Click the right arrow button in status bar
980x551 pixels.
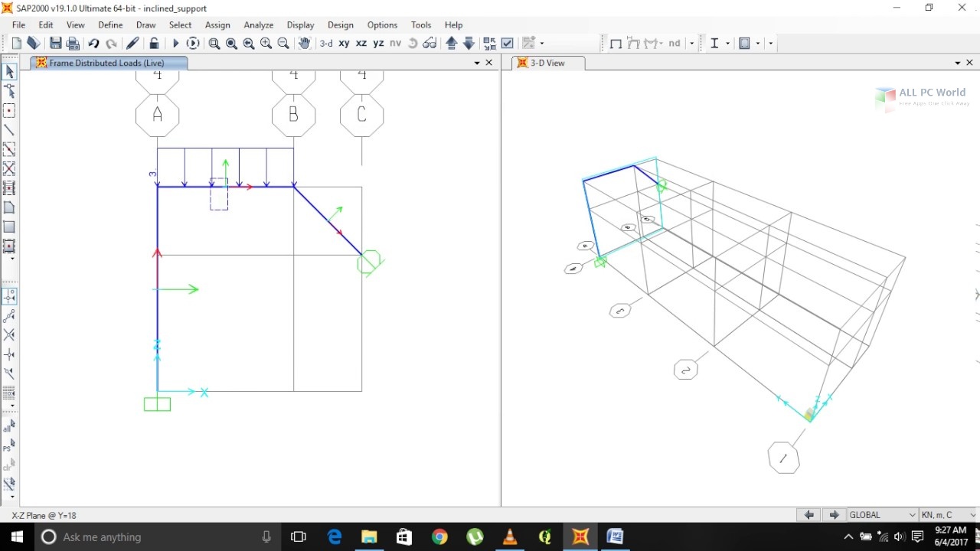click(x=835, y=515)
